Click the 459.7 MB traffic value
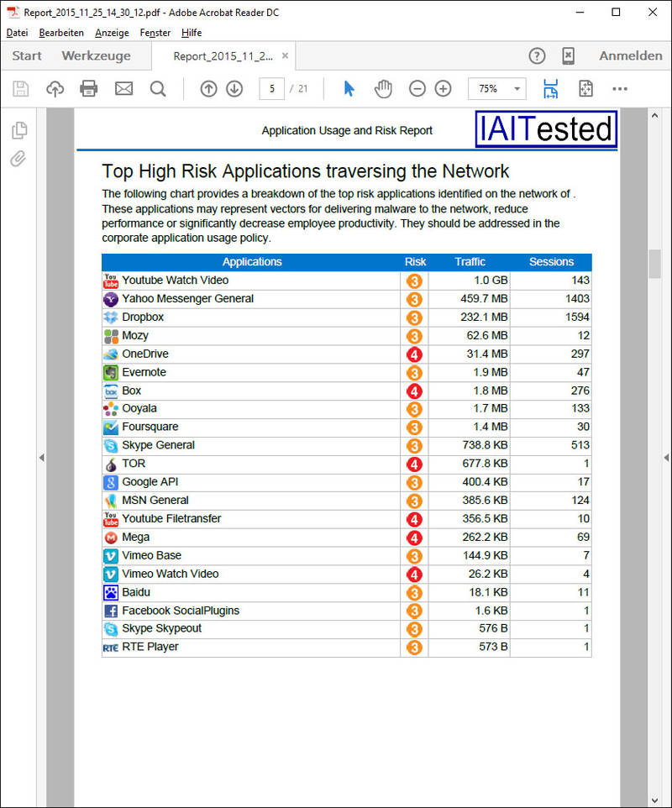Image resolution: width=672 pixels, height=808 pixels. (484, 299)
